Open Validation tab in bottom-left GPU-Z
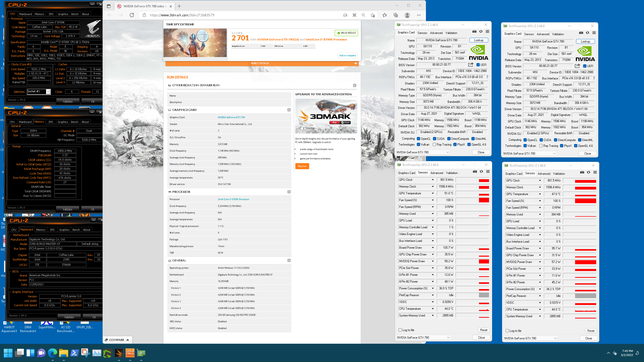This screenshot has height=362, width=644. [452, 173]
